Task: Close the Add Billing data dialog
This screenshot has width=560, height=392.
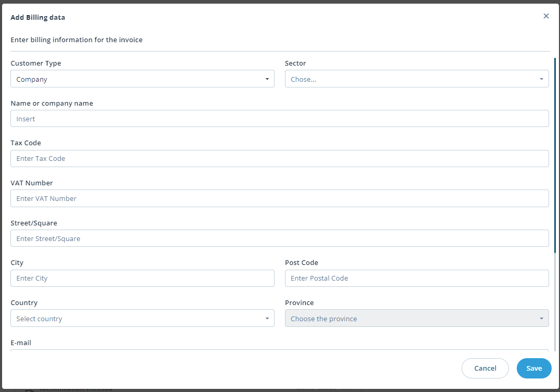Action: 546,16
